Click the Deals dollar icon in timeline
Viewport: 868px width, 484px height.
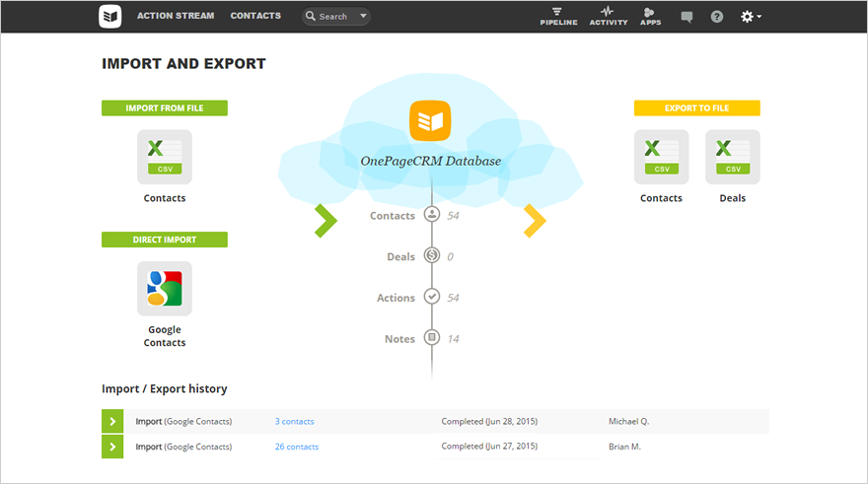432,255
